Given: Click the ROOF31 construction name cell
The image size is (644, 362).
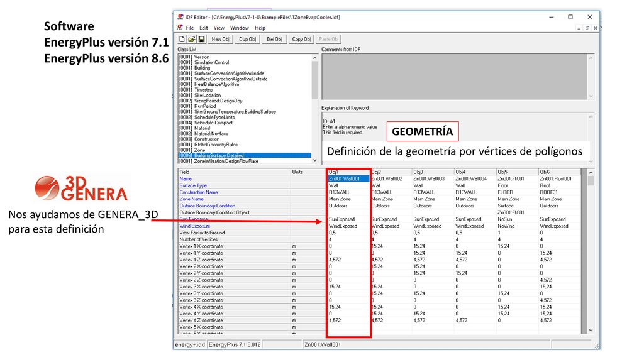Looking at the screenshot, I should point(560,192).
